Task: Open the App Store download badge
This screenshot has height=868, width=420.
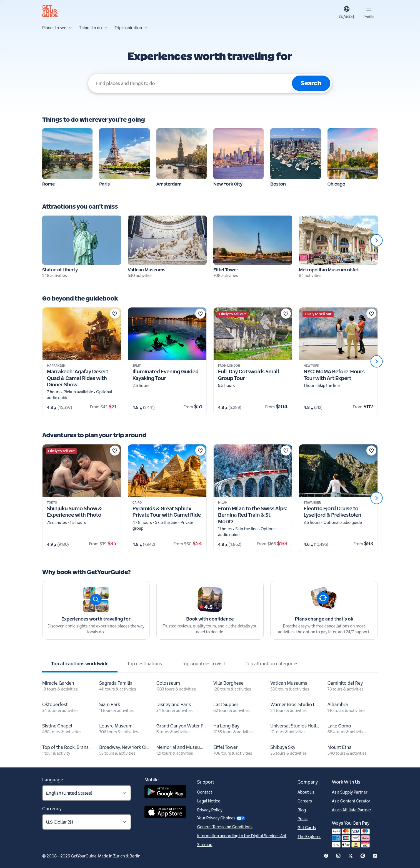Action: [x=165, y=812]
